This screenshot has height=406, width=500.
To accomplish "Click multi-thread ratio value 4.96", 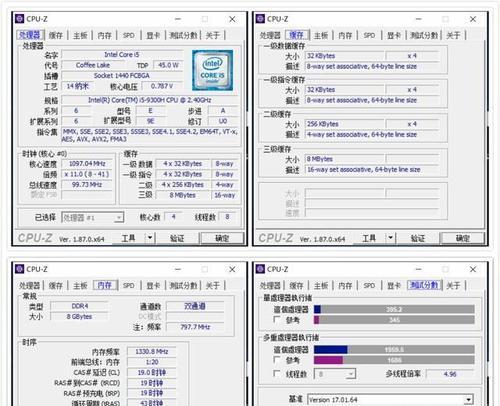I will [x=450, y=374].
